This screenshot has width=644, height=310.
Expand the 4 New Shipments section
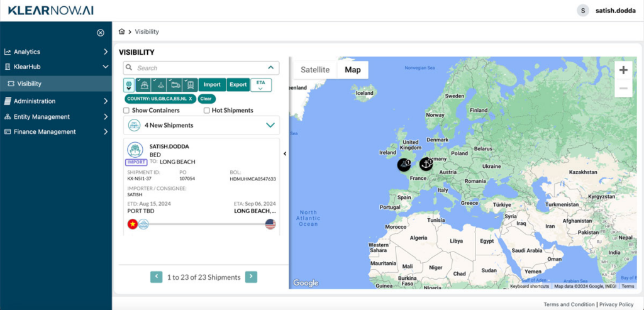[x=270, y=125]
